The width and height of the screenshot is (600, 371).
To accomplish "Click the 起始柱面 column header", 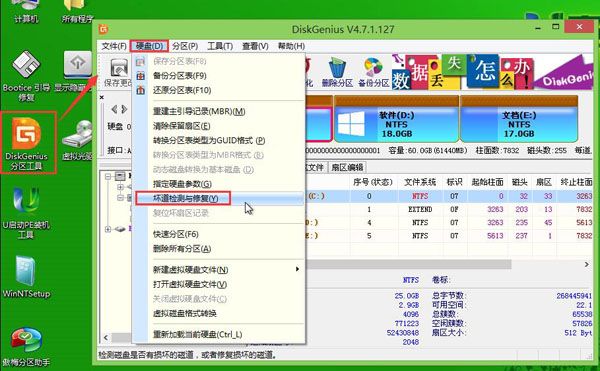I will (x=488, y=182).
